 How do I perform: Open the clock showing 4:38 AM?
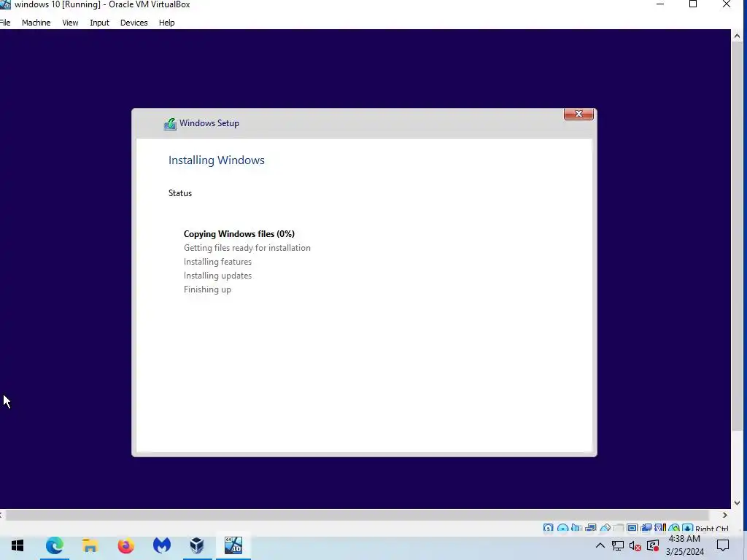pyautogui.click(x=684, y=545)
